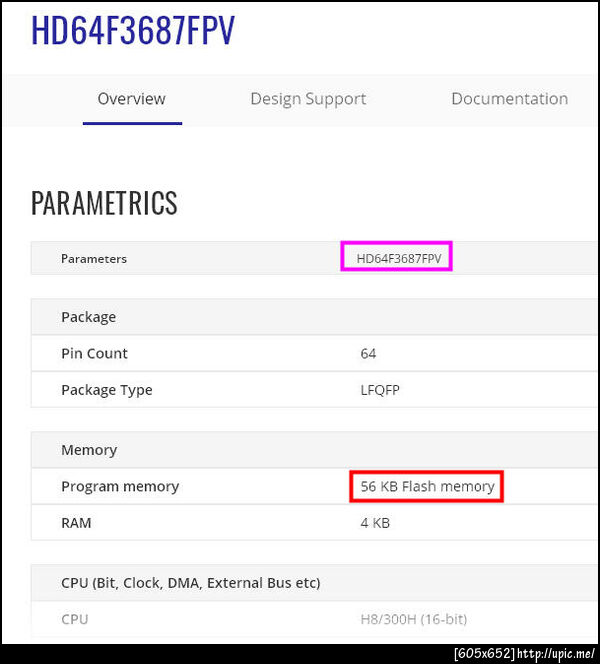
Task: Click the H8/300H (16-bit) CPU value
Action: [x=413, y=619]
